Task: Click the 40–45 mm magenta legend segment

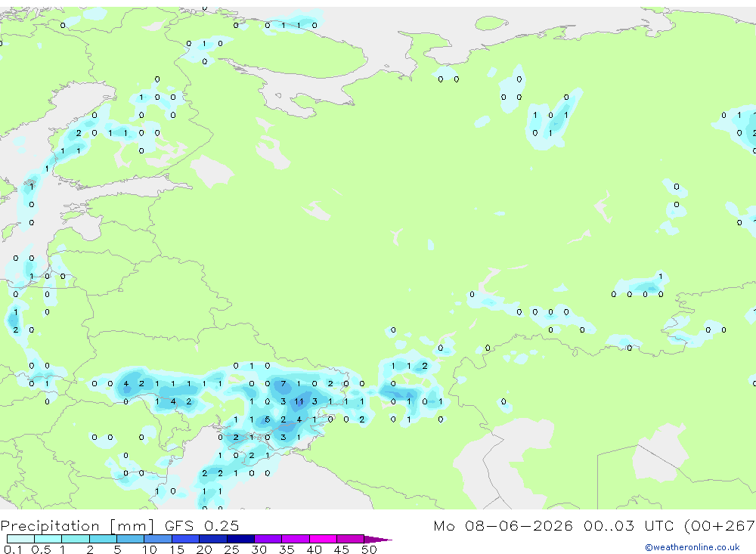Action: (x=323, y=539)
